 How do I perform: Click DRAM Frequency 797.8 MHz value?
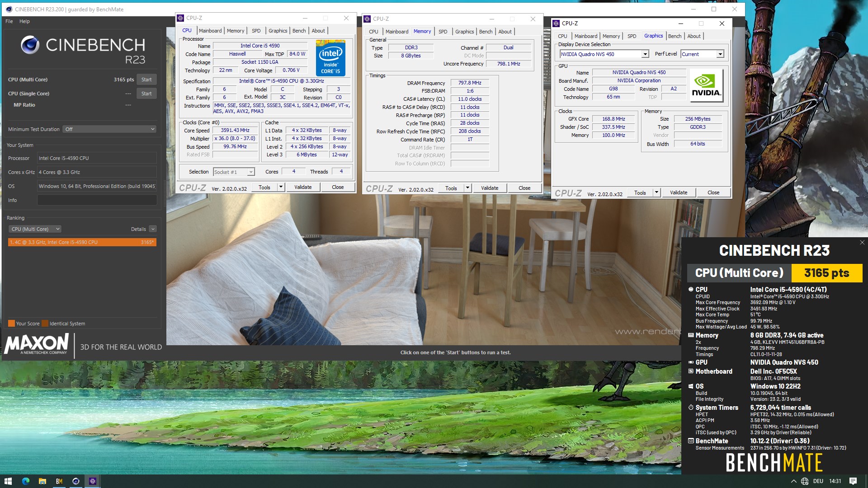470,83
